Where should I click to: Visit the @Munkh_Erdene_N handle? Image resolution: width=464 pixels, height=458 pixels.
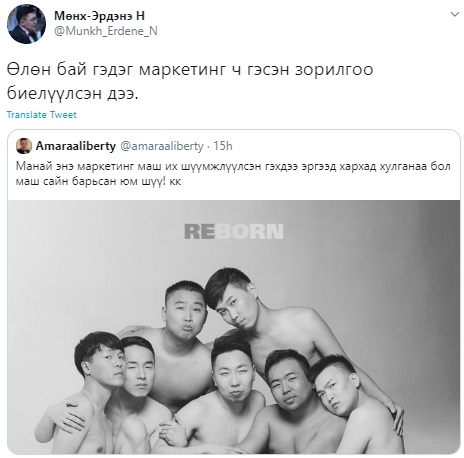[106, 31]
